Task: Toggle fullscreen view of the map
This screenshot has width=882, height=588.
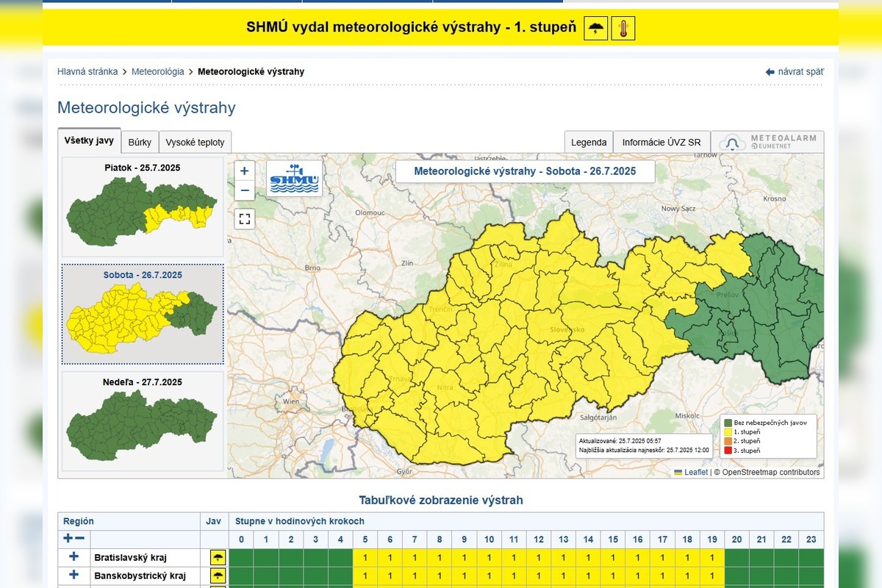Action: (x=245, y=219)
